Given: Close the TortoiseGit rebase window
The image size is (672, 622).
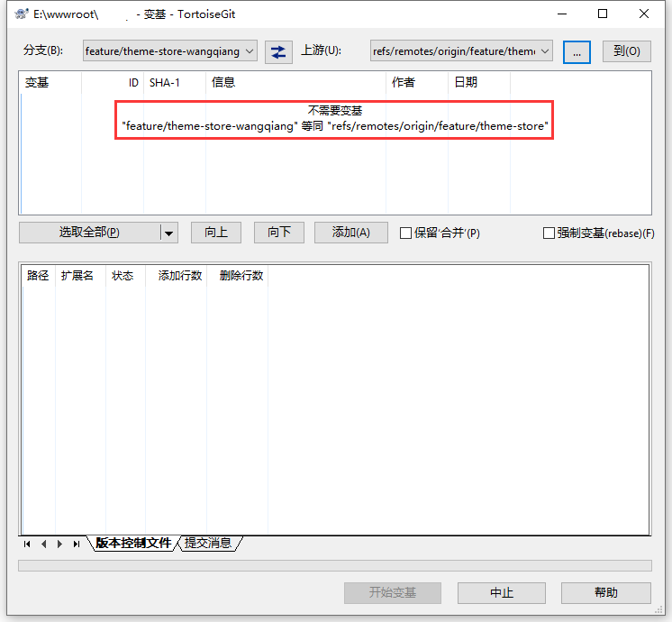Looking at the screenshot, I should click(644, 14).
